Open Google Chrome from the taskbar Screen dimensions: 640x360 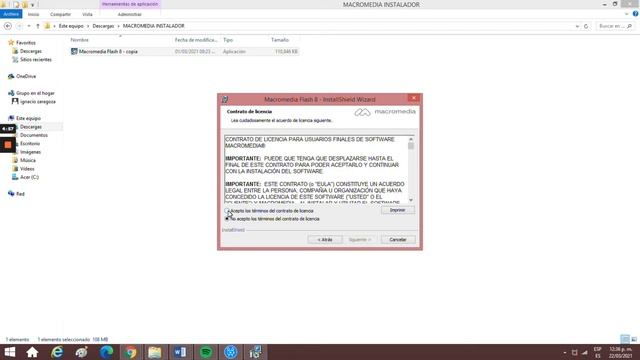[131, 352]
